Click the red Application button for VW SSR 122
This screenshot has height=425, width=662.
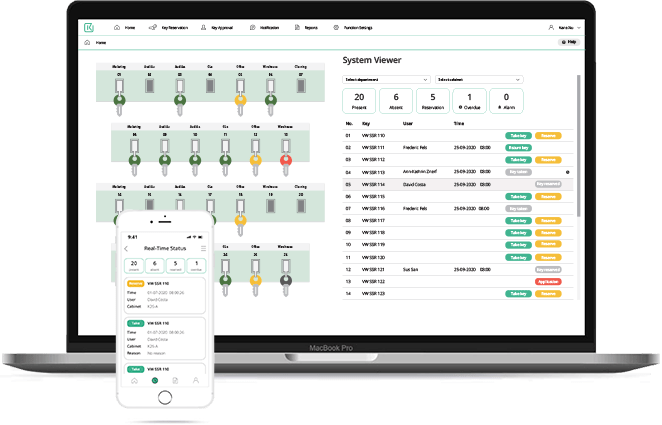[x=548, y=282]
